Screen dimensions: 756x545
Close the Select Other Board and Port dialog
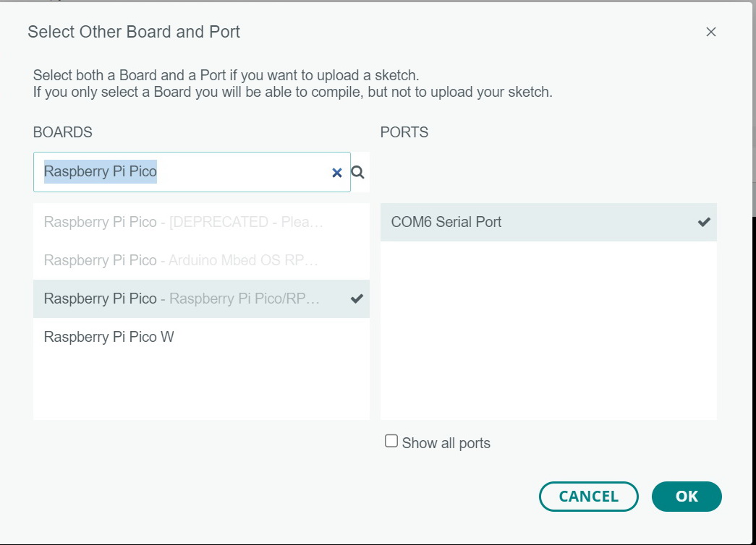pyautogui.click(x=710, y=32)
